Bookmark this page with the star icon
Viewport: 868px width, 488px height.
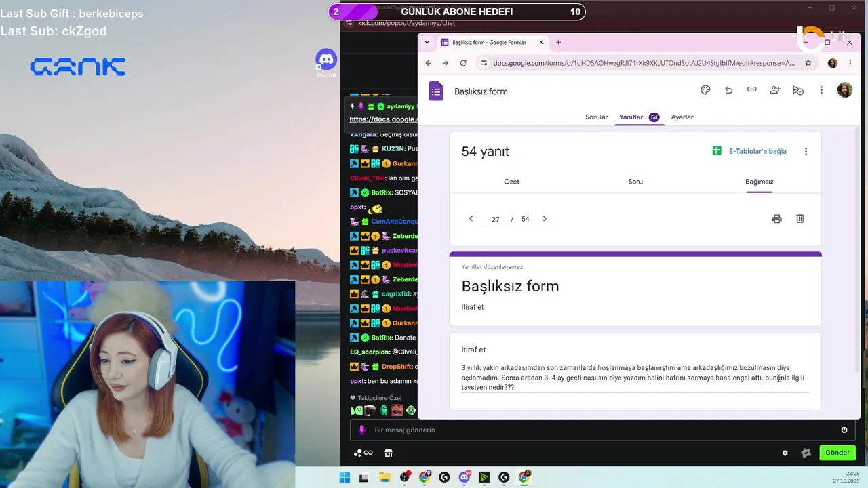point(808,63)
